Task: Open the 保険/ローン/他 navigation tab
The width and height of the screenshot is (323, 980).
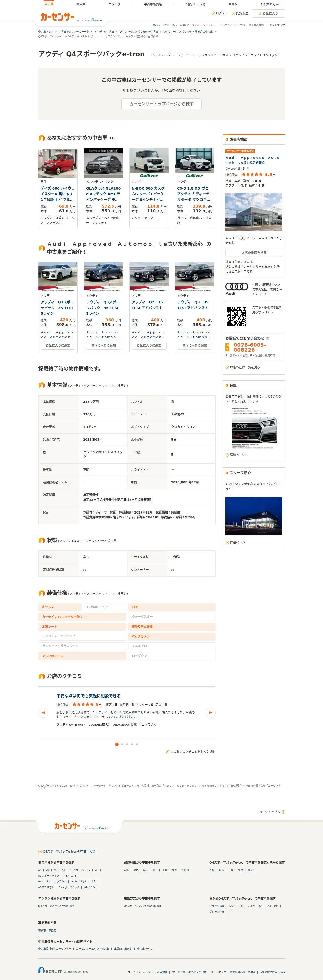Action: click(x=195, y=4)
